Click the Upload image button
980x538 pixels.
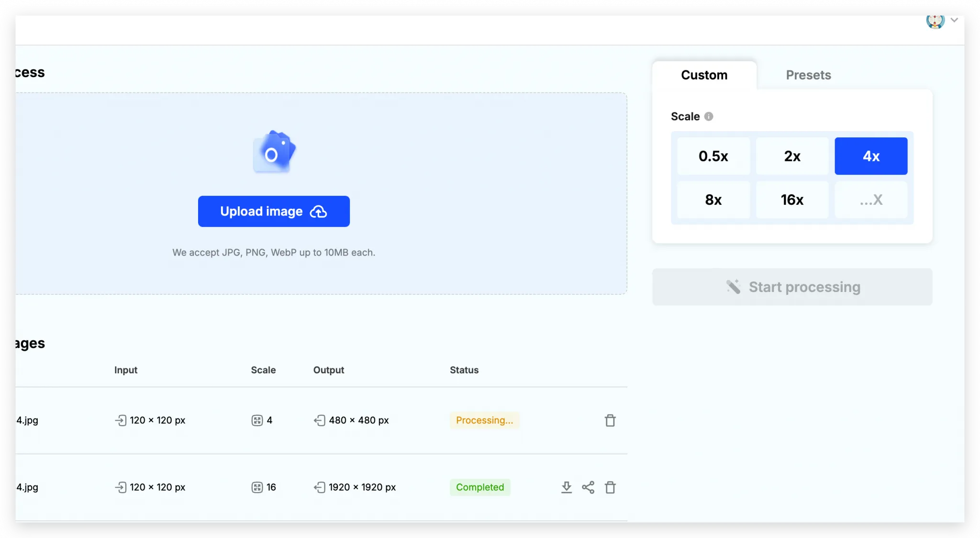click(273, 211)
